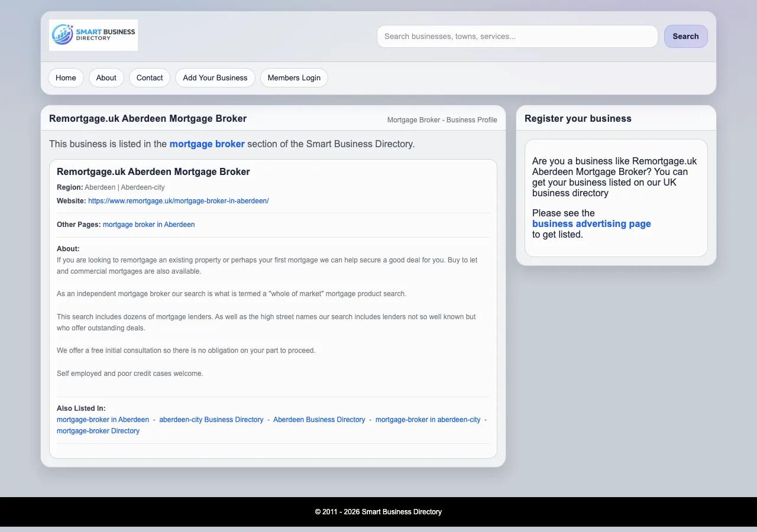The width and height of the screenshot is (757, 532).
Task: Click the business advertising page link
Action: click(591, 223)
